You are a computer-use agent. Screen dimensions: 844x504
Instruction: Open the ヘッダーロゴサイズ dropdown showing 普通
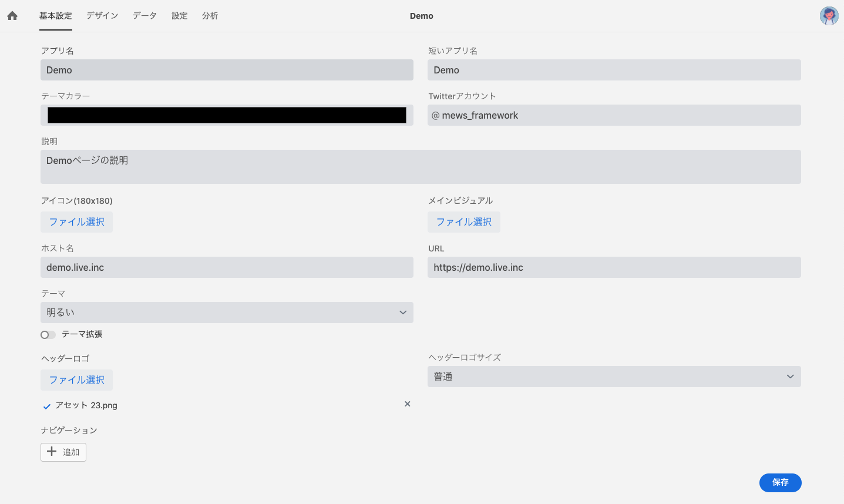click(614, 377)
